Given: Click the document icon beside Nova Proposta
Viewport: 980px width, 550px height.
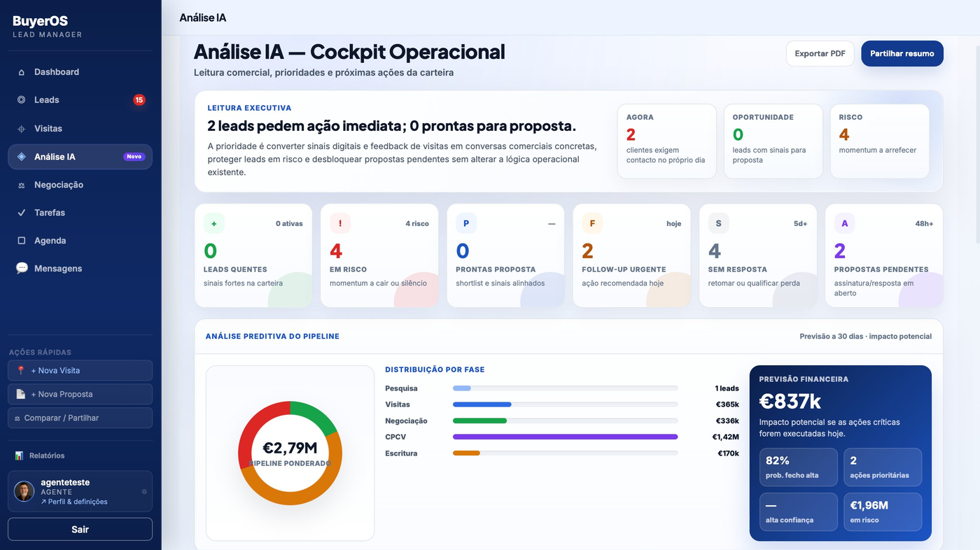Looking at the screenshot, I should coord(21,394).
